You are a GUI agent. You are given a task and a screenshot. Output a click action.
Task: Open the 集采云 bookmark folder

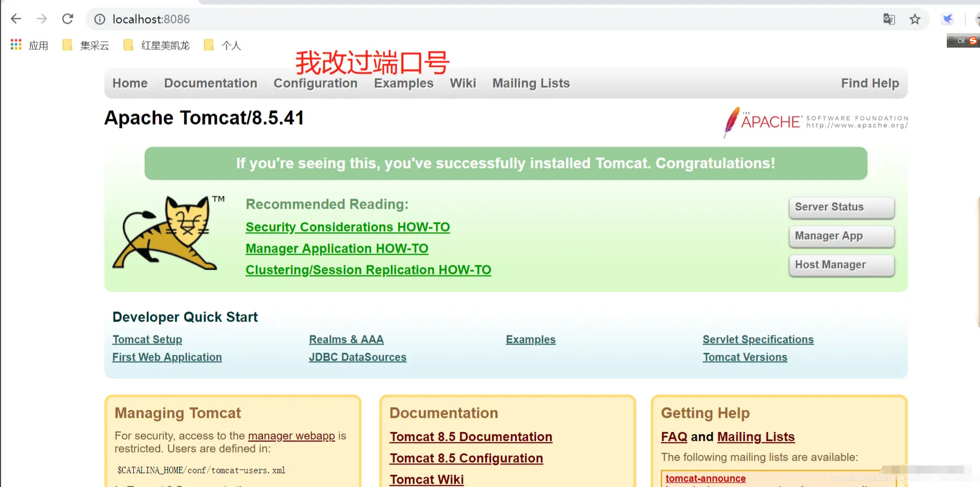[86, 45]
